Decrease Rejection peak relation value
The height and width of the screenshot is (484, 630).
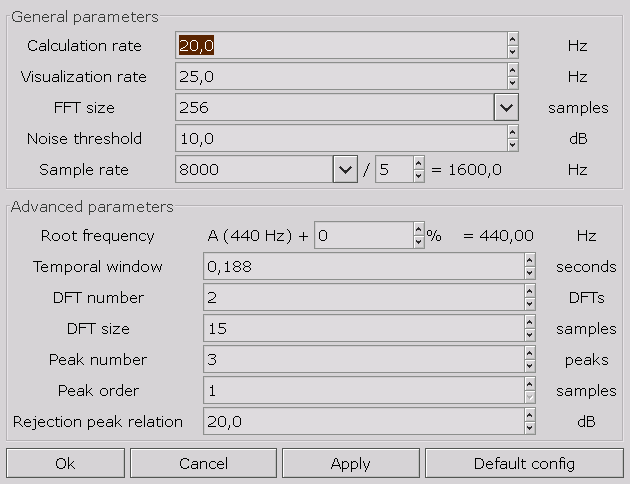530,427
